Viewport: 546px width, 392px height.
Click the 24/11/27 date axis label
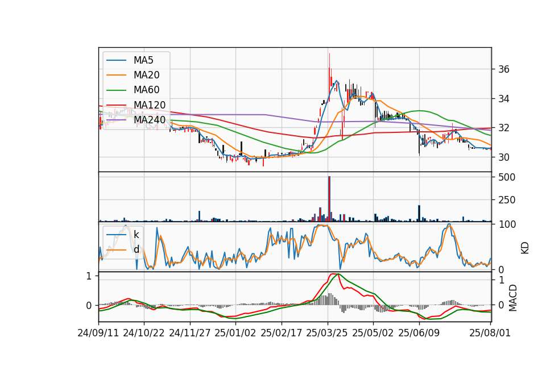coord(190,333)
